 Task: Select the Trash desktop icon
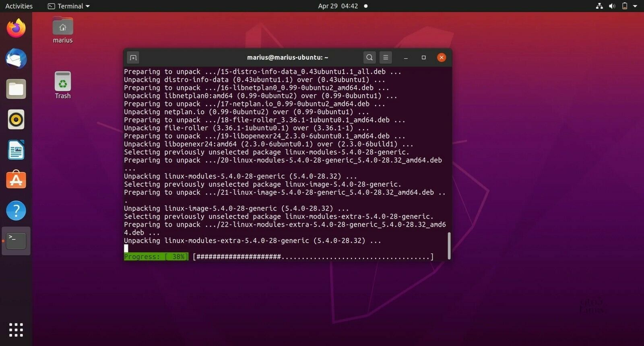coord(63,85)
